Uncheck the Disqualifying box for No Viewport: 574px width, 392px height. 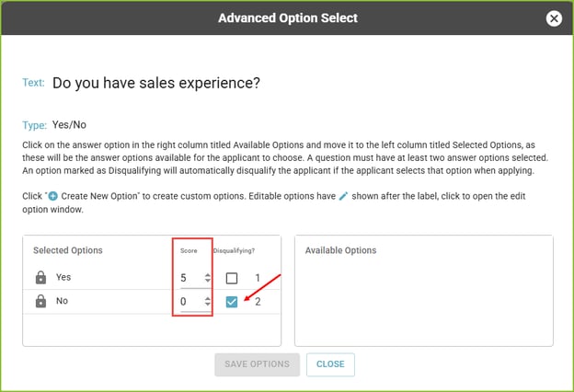(x=232, y=302)
